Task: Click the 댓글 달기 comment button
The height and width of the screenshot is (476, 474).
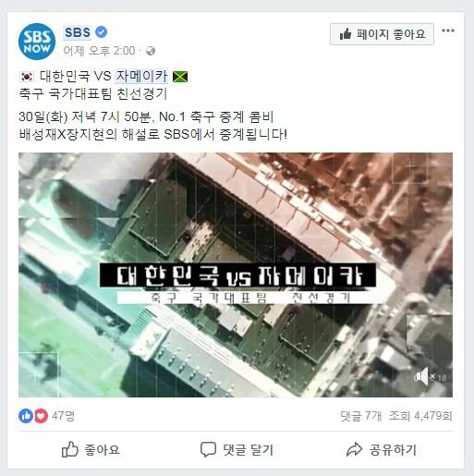Action: coord(237,450)
